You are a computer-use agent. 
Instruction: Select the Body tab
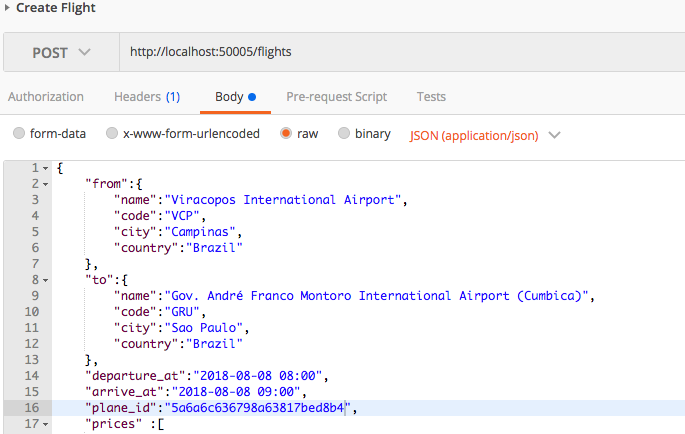235,97
